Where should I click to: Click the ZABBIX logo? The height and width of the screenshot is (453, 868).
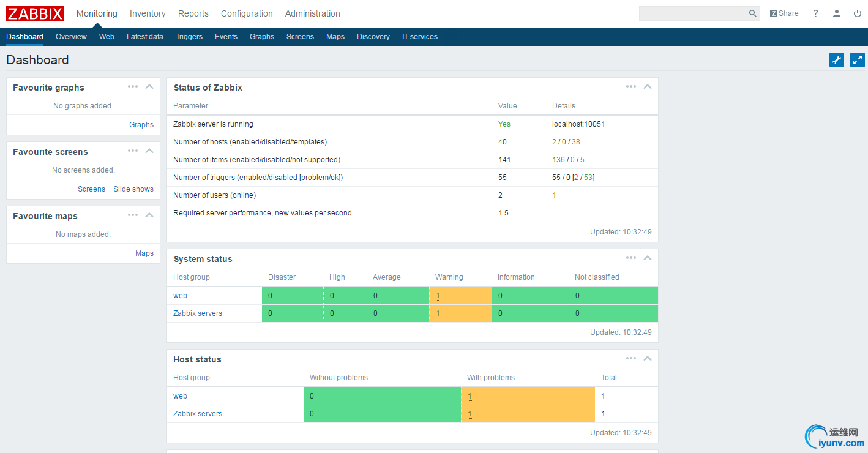point(35,13)
